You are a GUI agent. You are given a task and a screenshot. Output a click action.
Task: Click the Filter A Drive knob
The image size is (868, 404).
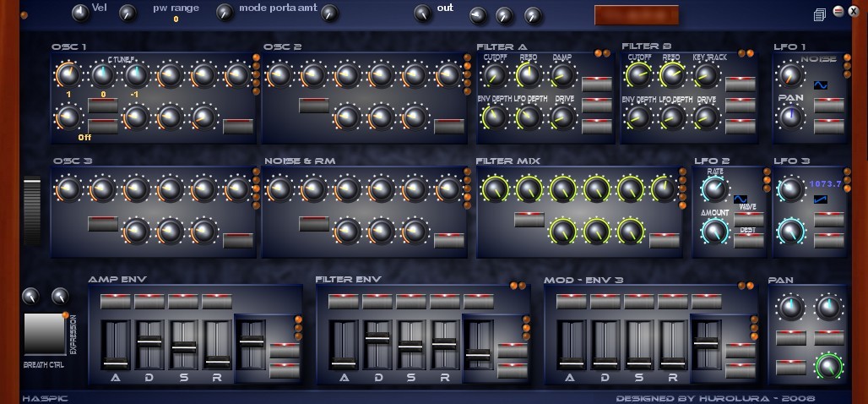pos(562,117)
